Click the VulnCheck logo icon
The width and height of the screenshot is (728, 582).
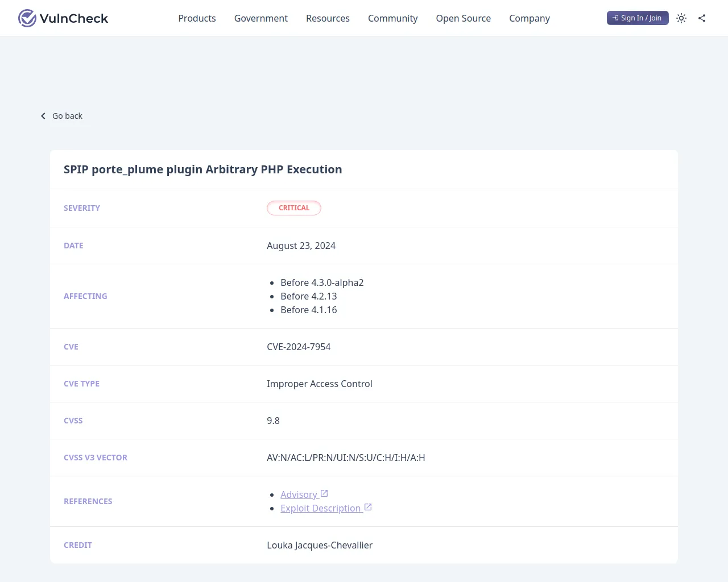tap(27, 18)
